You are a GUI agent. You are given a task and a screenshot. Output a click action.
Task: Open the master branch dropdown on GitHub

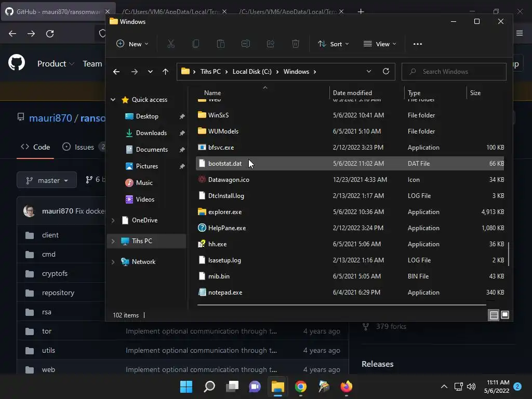click(x=47, y=180)
